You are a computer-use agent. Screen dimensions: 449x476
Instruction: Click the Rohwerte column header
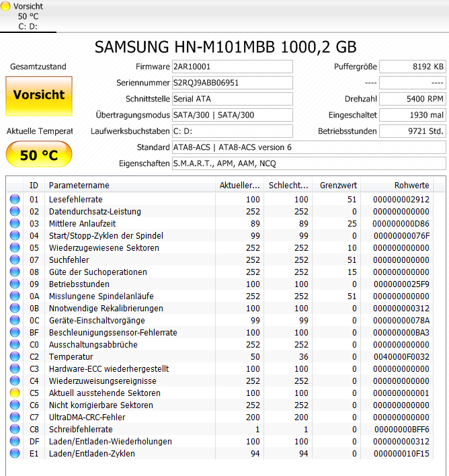397,185
